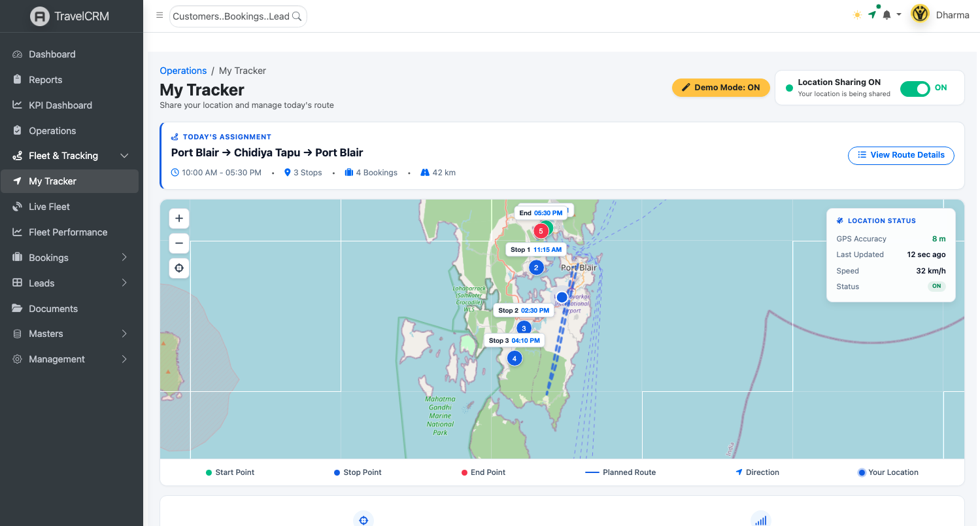Viewport: 980px width, 526px height.
Task: Click the Management gear icon
Action: click(x=18, y=359)
